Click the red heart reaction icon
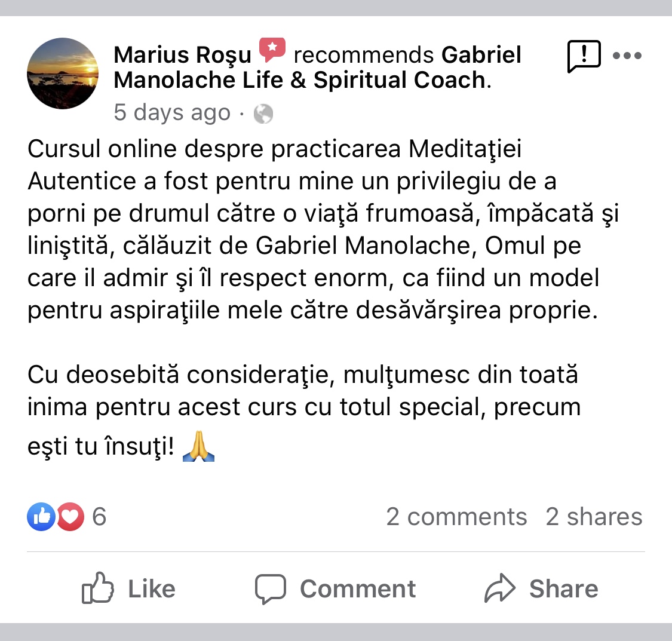The image size is (672, 641). click(x=70, y=516)
